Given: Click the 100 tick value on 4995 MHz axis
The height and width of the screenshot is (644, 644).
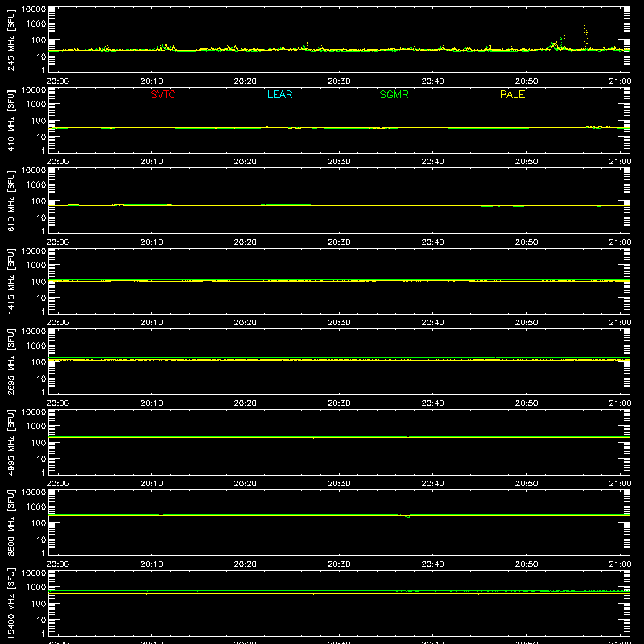Looking at the screenshot, I should point(39,443).
